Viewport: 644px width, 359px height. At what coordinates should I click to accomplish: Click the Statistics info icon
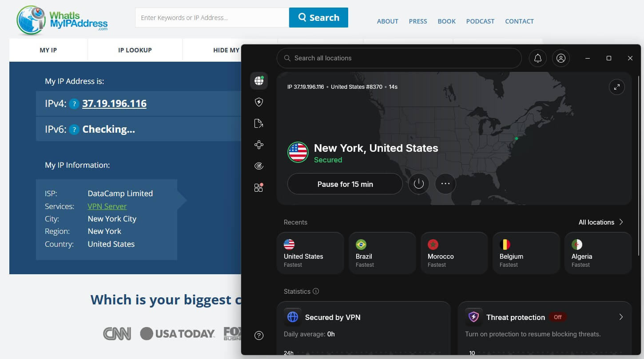[x=316, y=292]
